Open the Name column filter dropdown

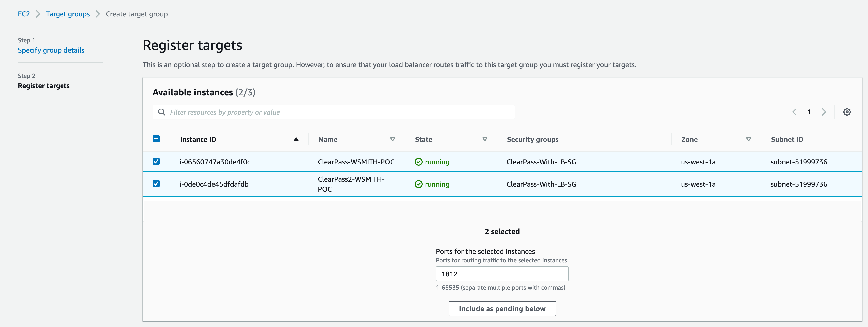click(x=393, y=139)
